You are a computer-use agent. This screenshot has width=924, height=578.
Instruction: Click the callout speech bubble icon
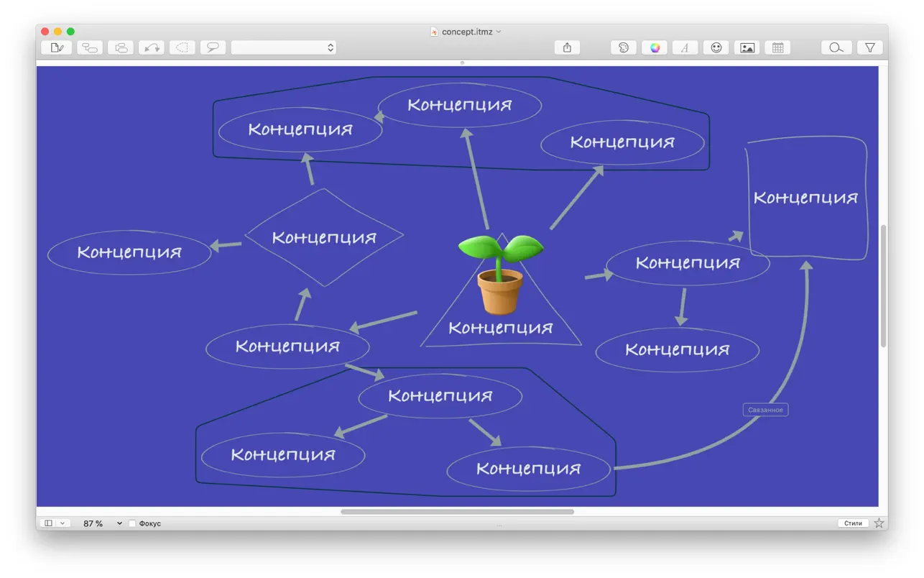(213, 47)
